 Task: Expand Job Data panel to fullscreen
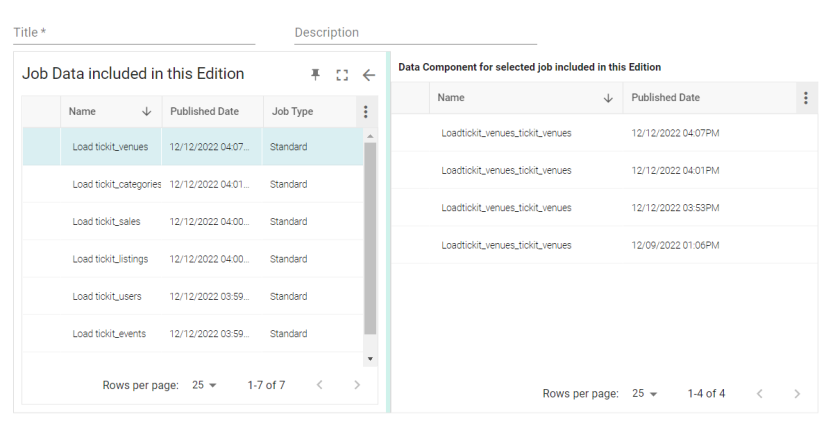342,75
